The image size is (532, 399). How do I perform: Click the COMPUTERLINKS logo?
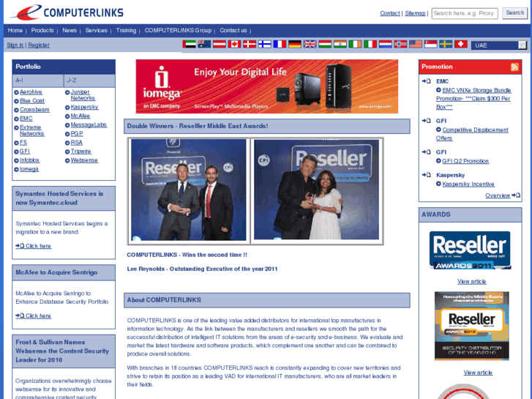click(x=66, y=12)
